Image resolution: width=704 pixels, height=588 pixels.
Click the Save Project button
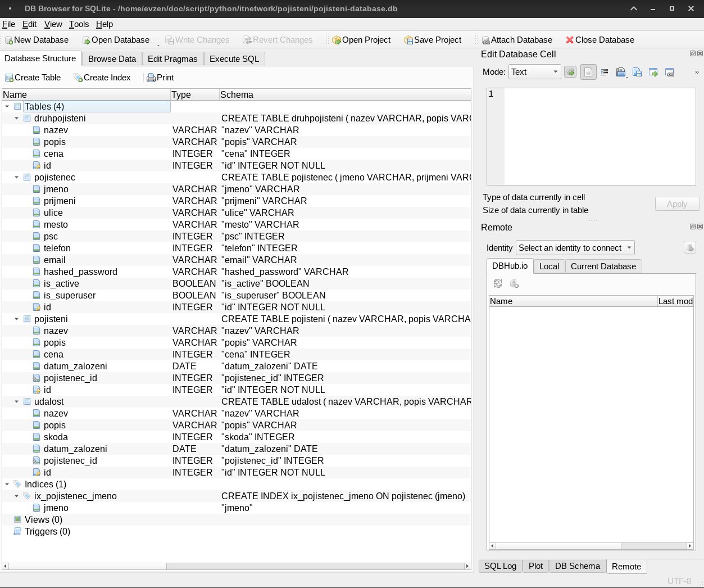(x=432, y=40)
